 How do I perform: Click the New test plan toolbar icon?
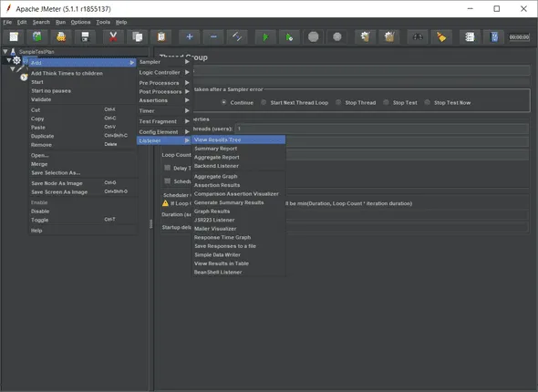[14, 36]
